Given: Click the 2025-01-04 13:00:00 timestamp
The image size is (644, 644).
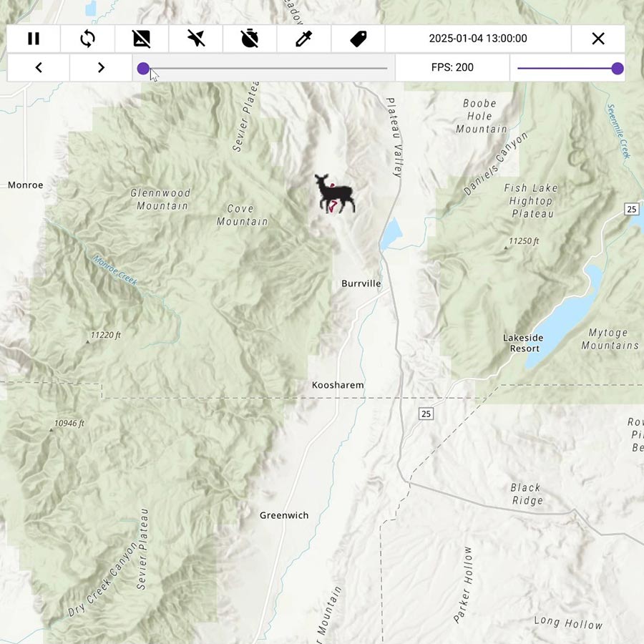Looking at the screenshot, I should (x=477, y=39).
